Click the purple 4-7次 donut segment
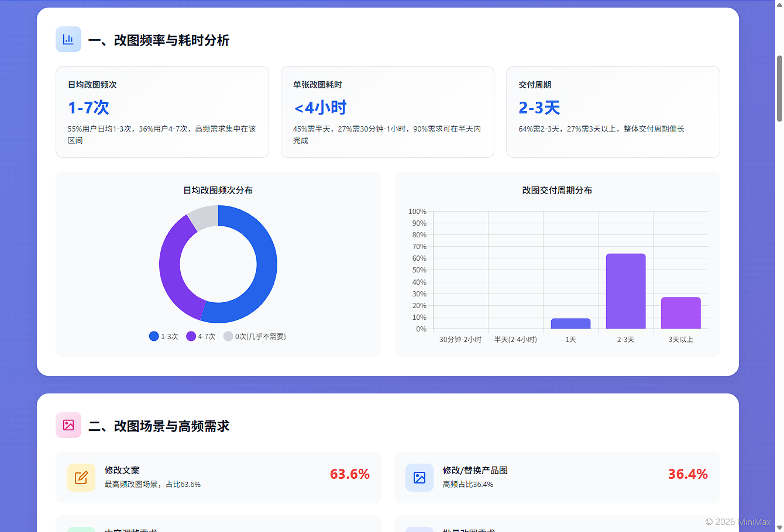The height and width of the screenshot is (532, 784). 171,270
